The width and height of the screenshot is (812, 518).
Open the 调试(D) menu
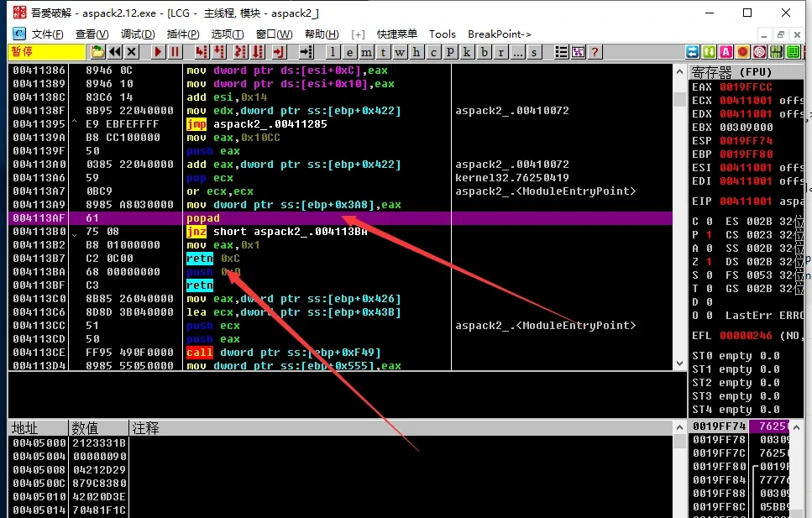(138, 34)
